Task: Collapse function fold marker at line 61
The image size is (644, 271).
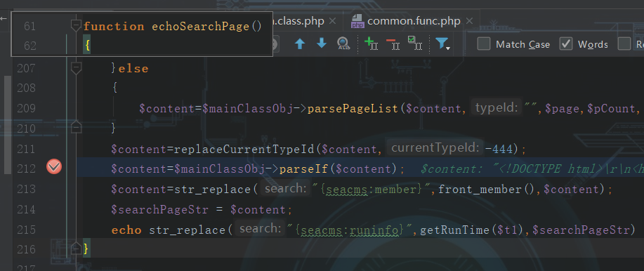Action: click(x=76, y=25)
